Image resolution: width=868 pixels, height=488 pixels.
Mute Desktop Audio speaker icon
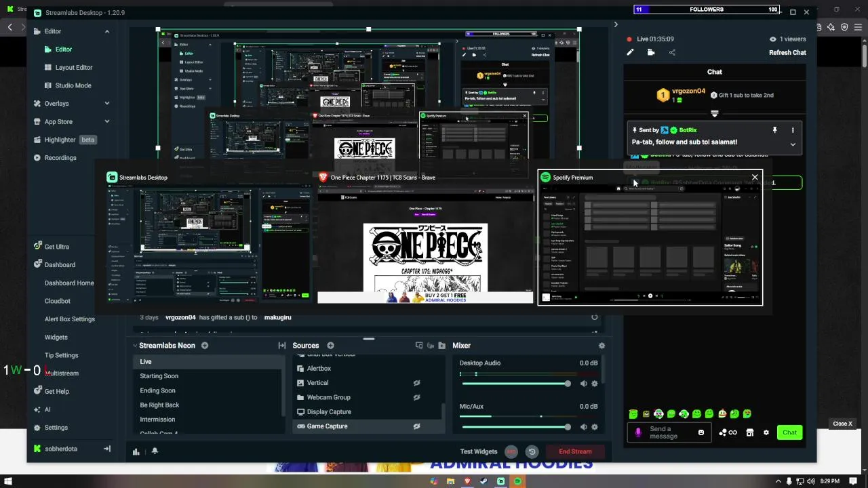point(583,384)
